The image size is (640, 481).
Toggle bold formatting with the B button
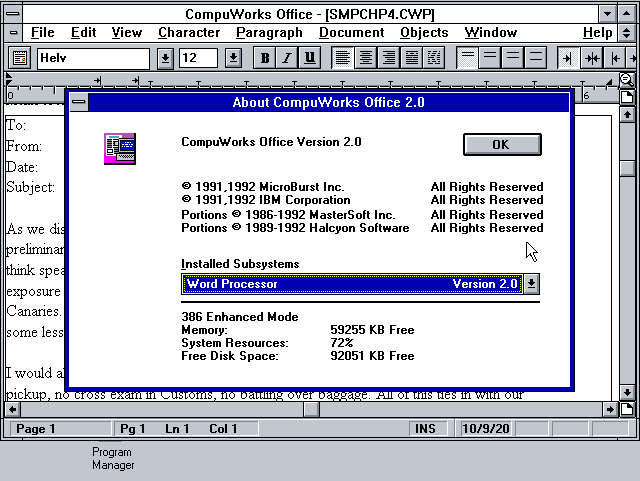264,58
